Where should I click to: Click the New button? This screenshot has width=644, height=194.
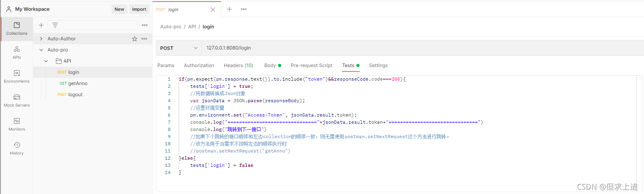[x=119, y=9]
